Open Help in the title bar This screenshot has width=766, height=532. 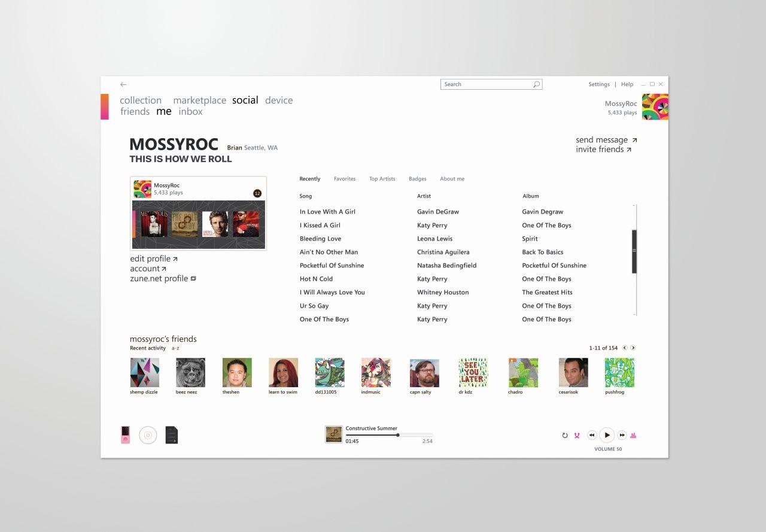pyautogui.click(x=627, y=84)
